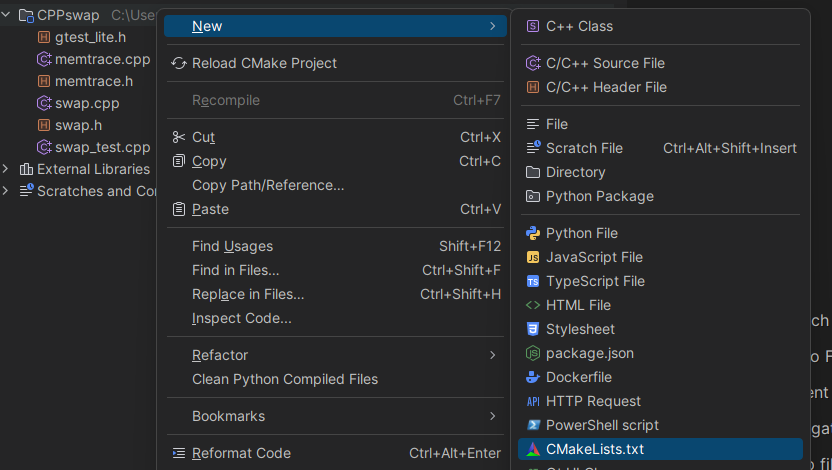Choose Scratch File from New submenu
This screenshot has width=832, height=470.
tap(584, 148)
